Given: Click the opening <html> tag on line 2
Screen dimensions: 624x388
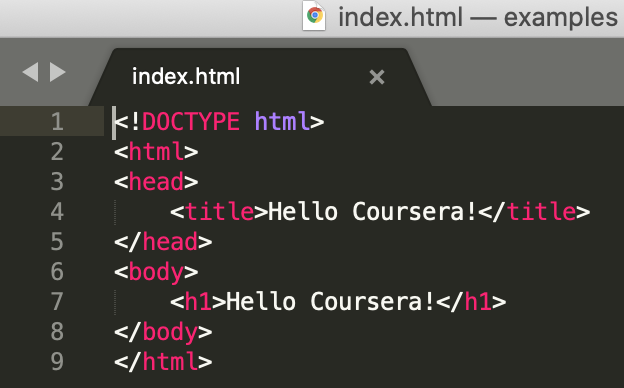Looking at the screenshot, I should tap(156, 152).
